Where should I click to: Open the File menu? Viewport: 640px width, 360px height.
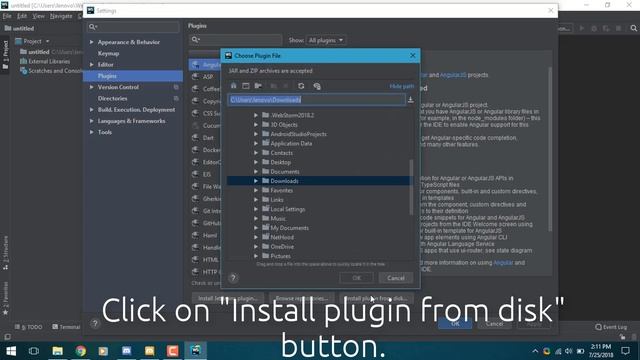coord(7,16)
